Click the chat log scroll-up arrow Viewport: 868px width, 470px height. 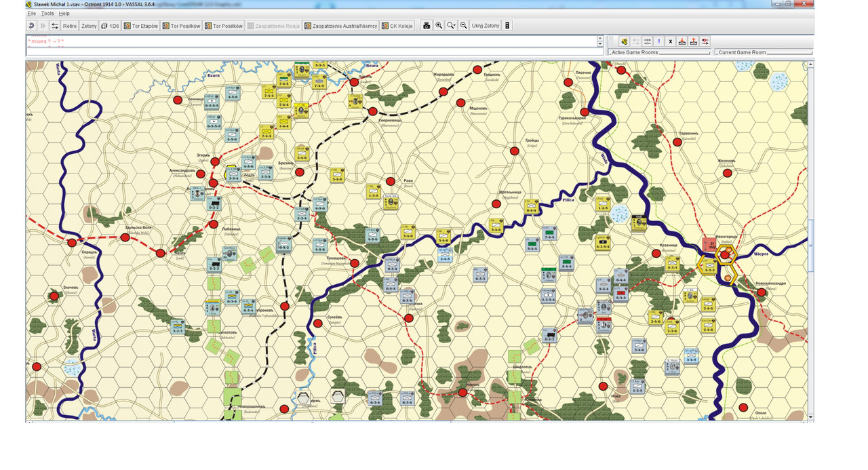click(x=600, y=38)
